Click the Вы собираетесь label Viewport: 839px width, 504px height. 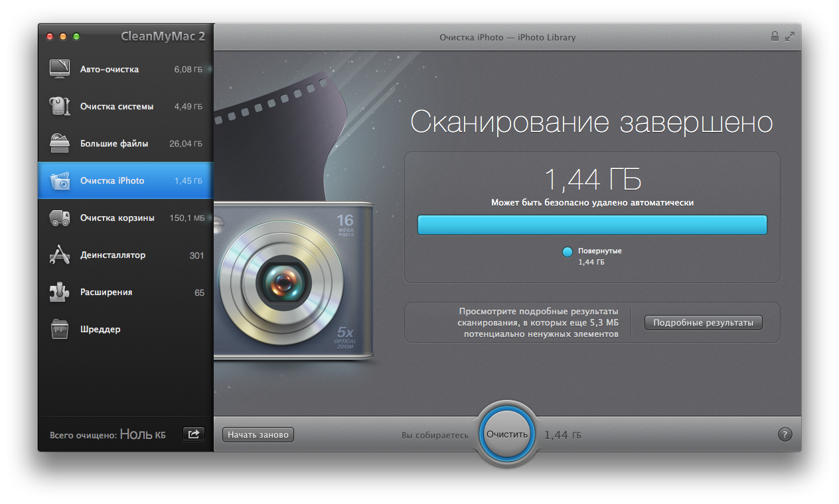point(435,435)
